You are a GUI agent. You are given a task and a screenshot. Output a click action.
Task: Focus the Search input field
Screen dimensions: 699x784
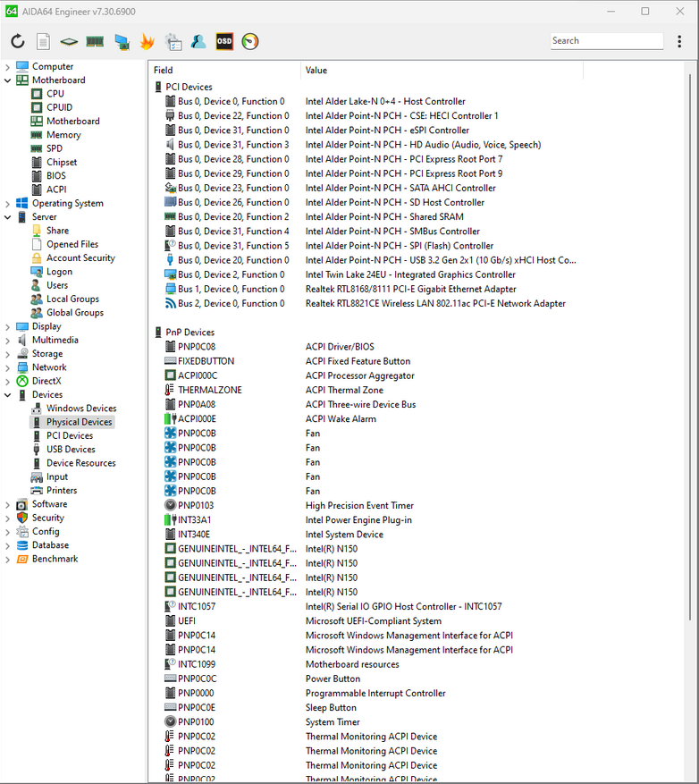click(x=607, y=41)
